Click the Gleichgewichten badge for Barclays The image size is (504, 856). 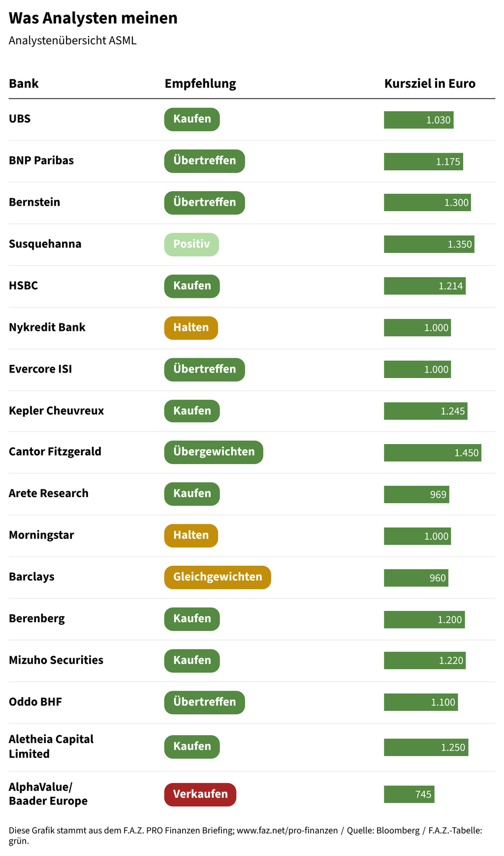click(x=218, y=577)
